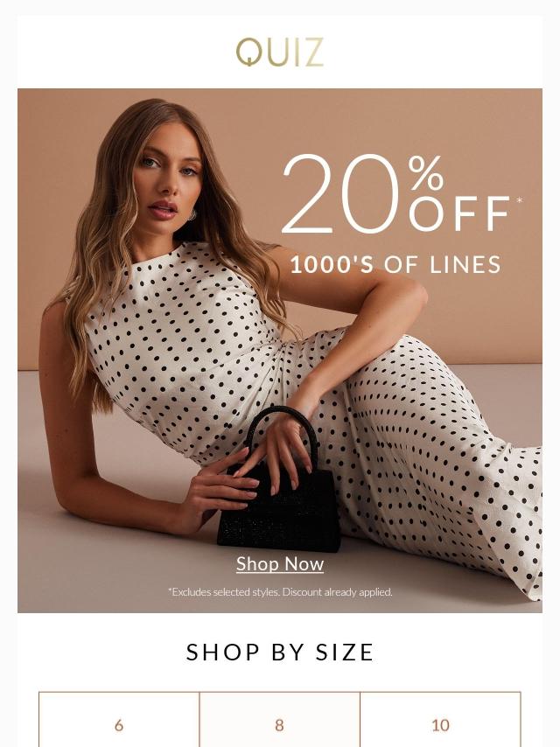Screen dimensions: 560x747
Task: Choose size 10 box
Action: click(440, 720)
